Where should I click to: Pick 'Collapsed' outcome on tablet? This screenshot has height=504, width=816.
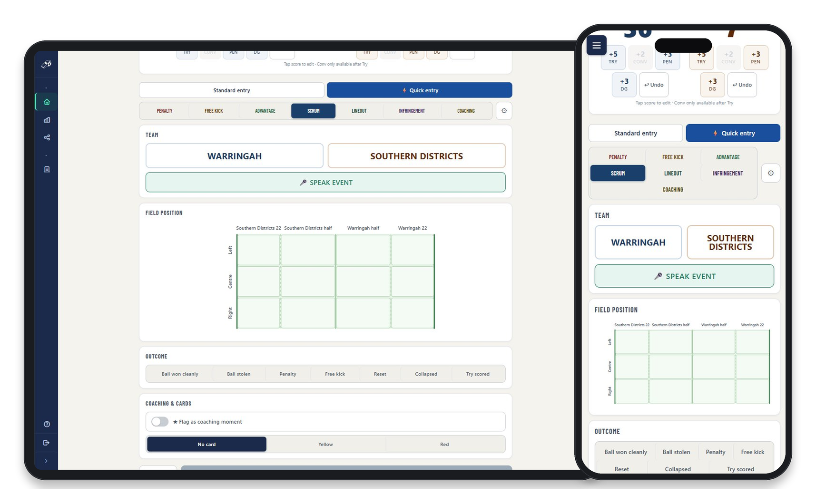(426, 374)
